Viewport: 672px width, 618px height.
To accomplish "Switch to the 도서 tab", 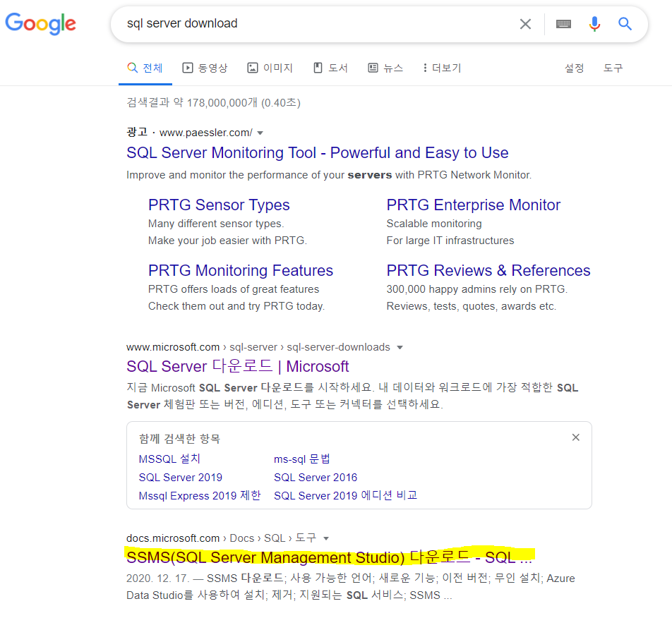I will (x=330, y=68).
